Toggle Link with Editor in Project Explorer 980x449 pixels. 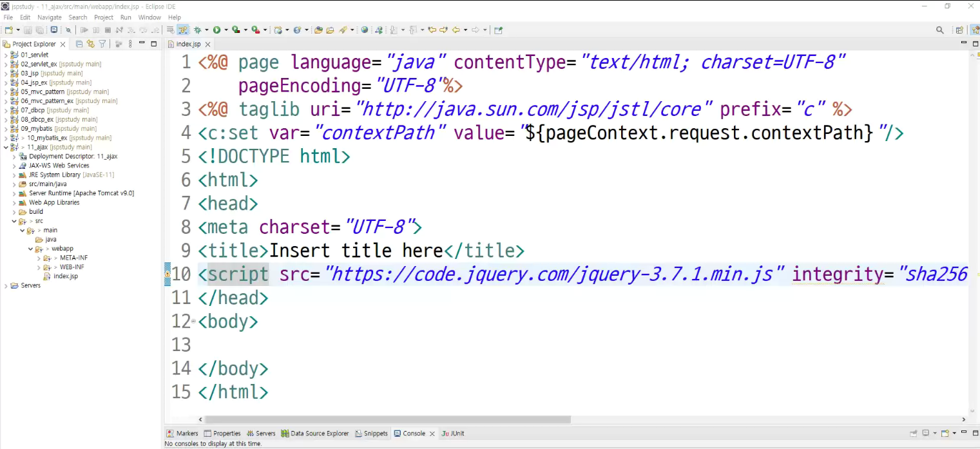click(x=91, y=44)
